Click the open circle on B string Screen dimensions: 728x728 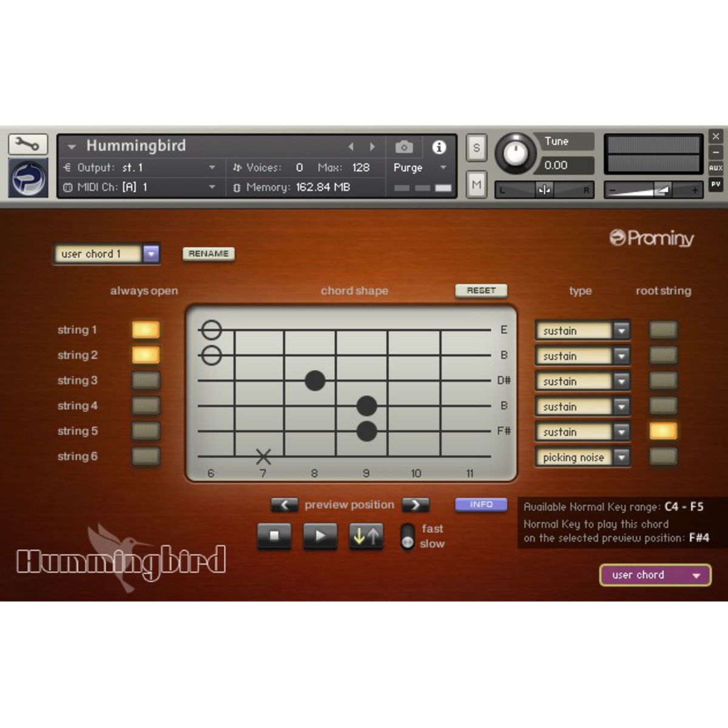[x=211, y=355]
